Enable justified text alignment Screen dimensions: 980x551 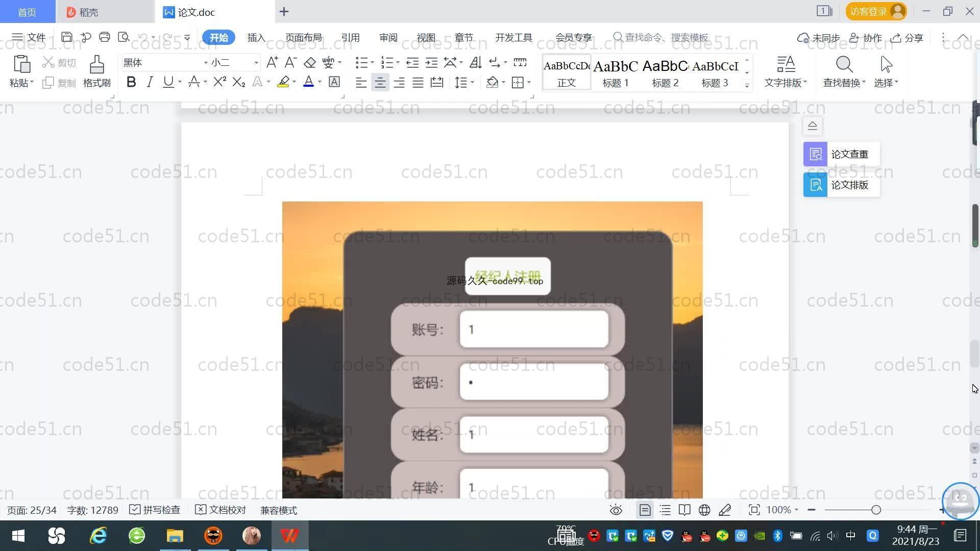[418, 82]
